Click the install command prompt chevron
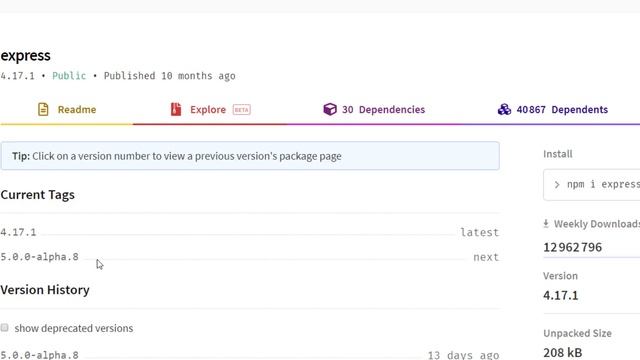640x360 pixels. coord(557,184)
